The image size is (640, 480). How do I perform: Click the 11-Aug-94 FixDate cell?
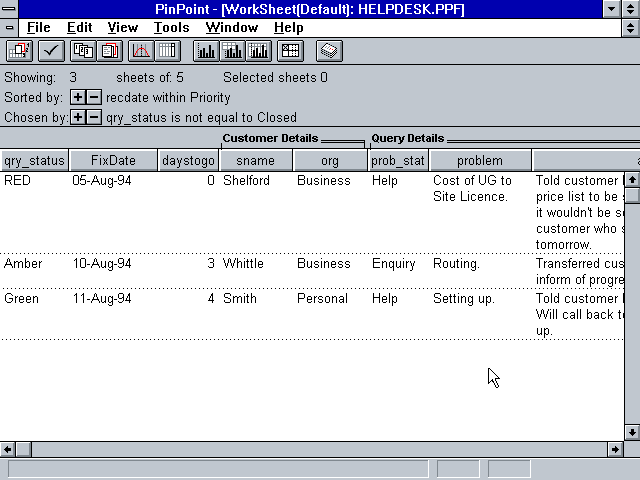[102, 299]
